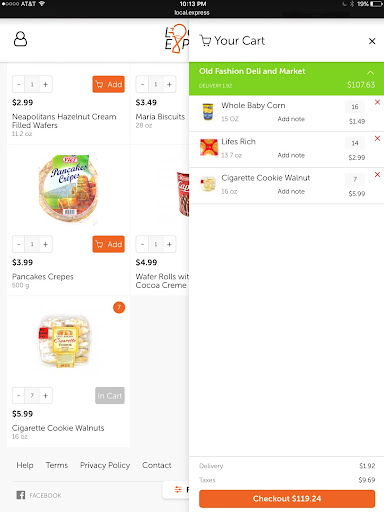
Task: Edit quantity field for Cigarette Cookie Walnut
Action: (x=355, y=179)
